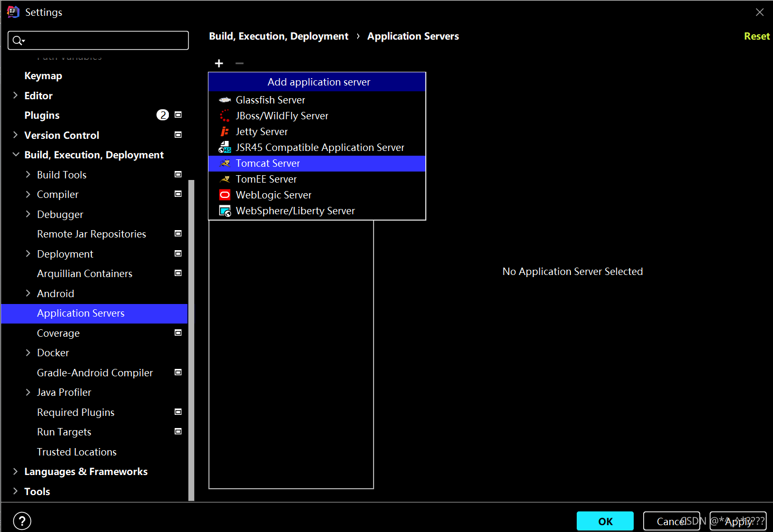Expand the Android node

28,293
